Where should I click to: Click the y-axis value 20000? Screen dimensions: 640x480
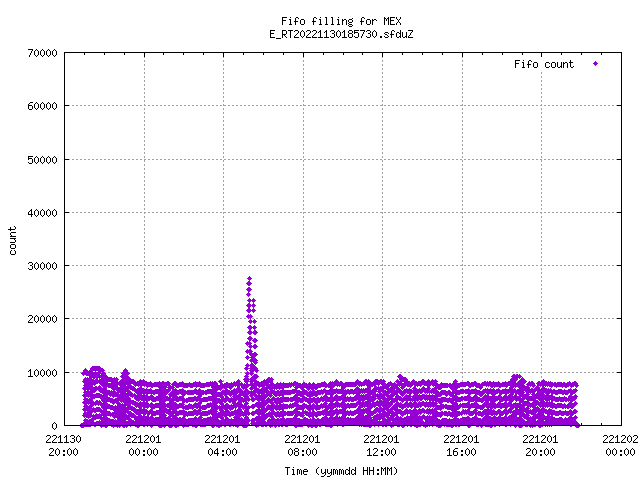click(x=42, y=319)
